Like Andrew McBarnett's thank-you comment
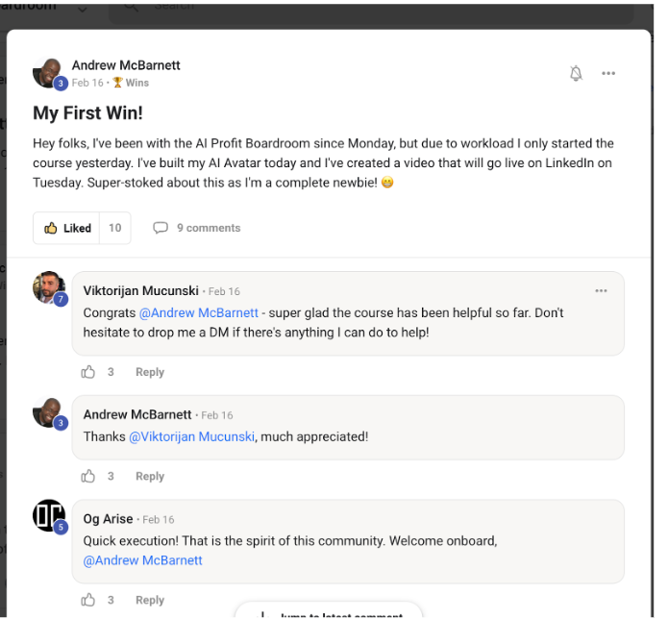668x644 pixels. pos(88,476)
